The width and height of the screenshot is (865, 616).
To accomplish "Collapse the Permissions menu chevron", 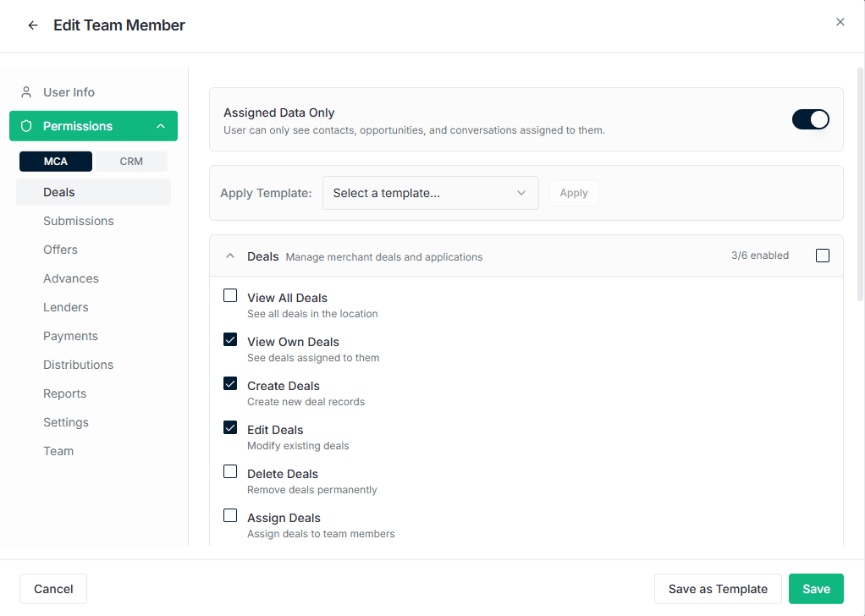I will click(x=161, y=126).
